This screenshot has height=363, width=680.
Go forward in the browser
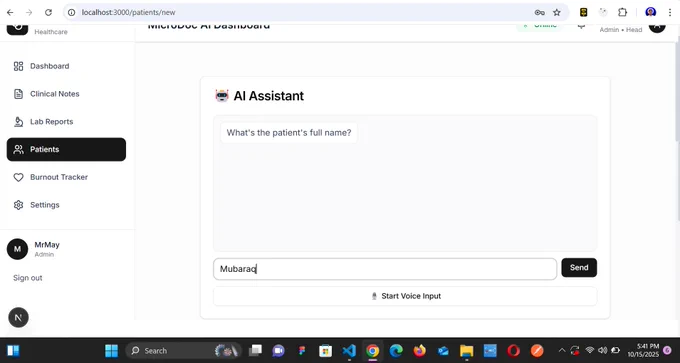[29, 13]
